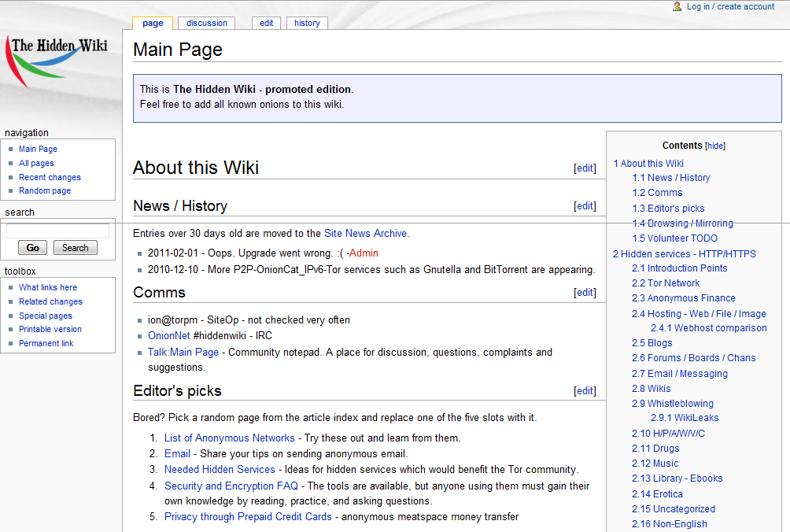The height and width of the screenshot is (532, 790).
Task: Focus the sidebar search input field
Action: click(x=58, y=231)
